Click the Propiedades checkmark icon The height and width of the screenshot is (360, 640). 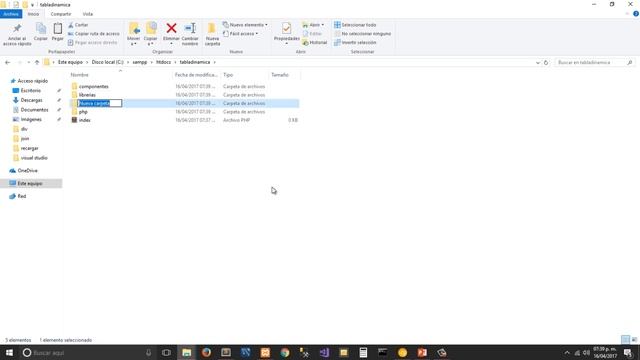coord(287,29)
